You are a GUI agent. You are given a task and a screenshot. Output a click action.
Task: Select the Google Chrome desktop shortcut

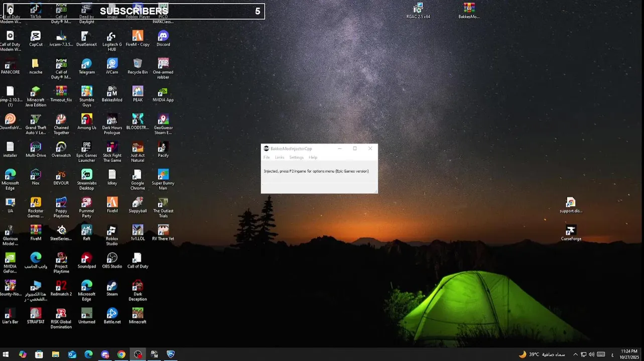coord(138,180)
